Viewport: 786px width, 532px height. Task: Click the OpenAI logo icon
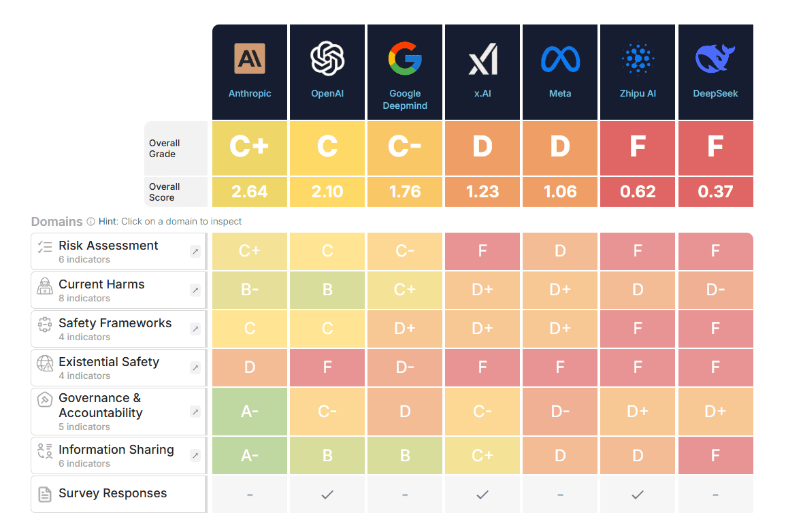pyautogui.click(x=327, y=59)
